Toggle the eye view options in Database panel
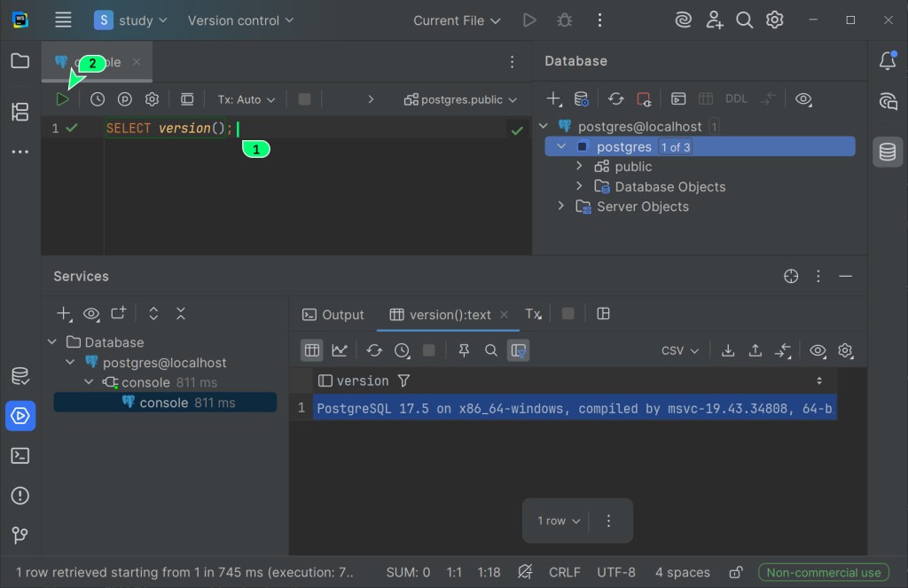 [803, 99]
